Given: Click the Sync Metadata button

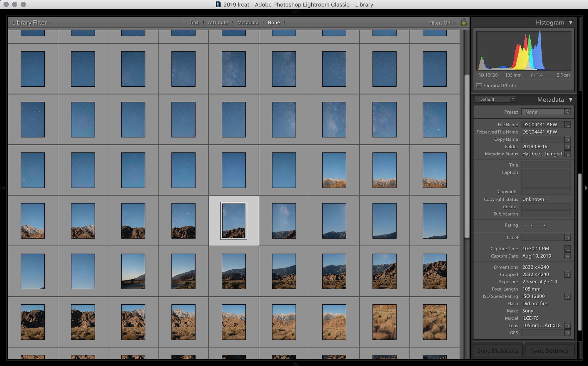Looking at the screenshot, I should pyautogui.click(x=498, y=351).
